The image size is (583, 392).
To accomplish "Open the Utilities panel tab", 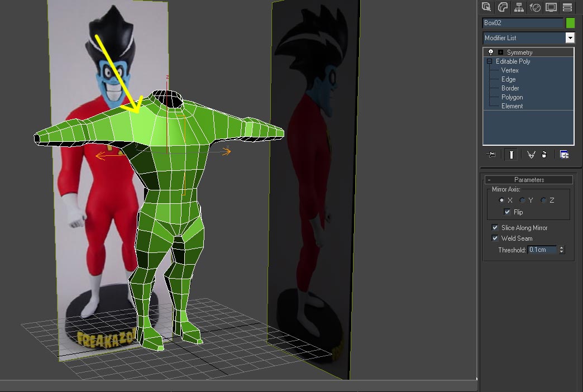I will (567, 7).
